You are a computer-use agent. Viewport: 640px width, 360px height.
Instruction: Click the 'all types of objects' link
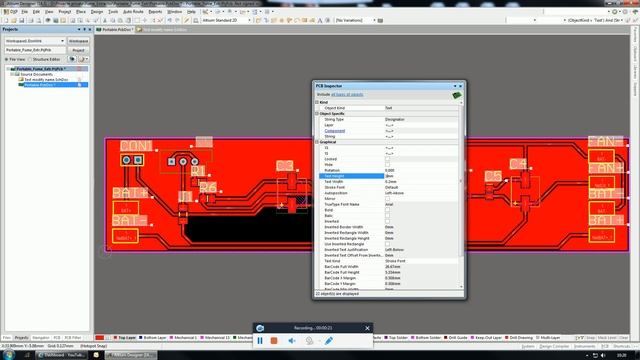click(x=347, y=95)
